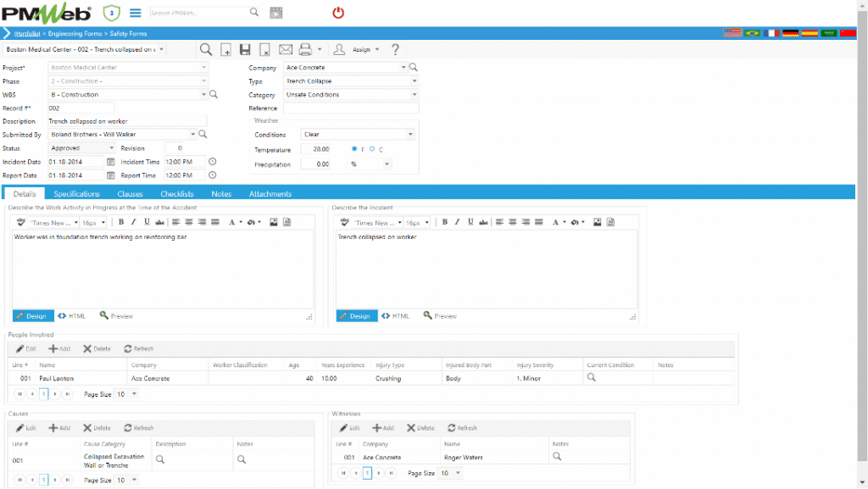Open the Report Time clock picker
The height and width of the screenshot is (489, 868).
[x=212, y=175]
